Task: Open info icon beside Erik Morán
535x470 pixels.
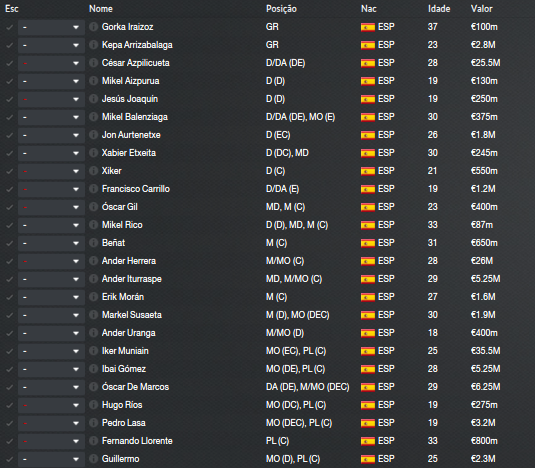Action: tap(93, 297)
